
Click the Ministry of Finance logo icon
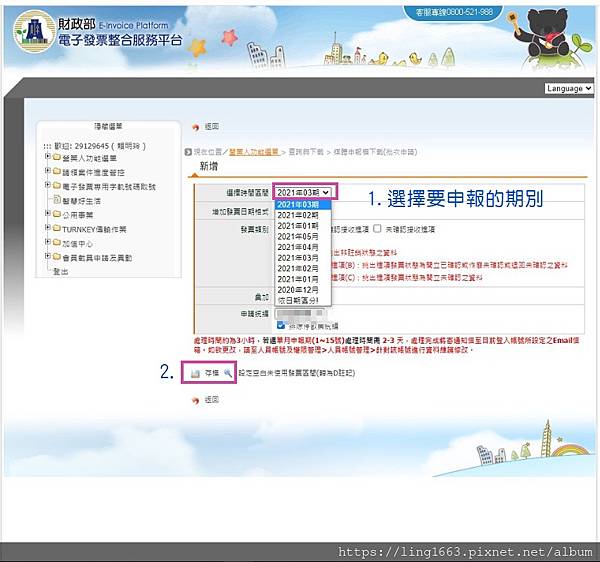coord(34,31)
